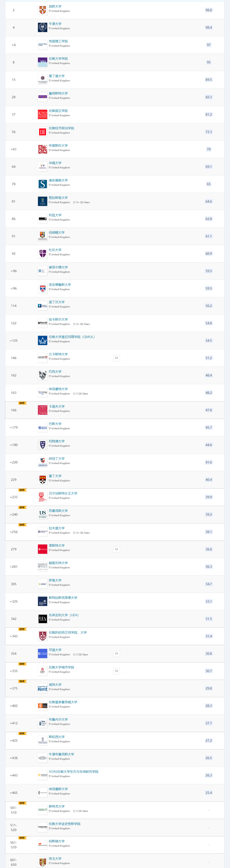The image size is (230, 868).
Task: Click the 推荐 badge on the 卡迪夫大学 row
Action: pyautogui.click(x=22, y=403)
